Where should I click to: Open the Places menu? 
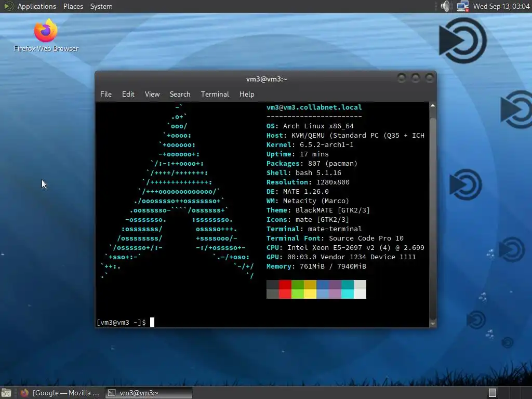point(73,6)
